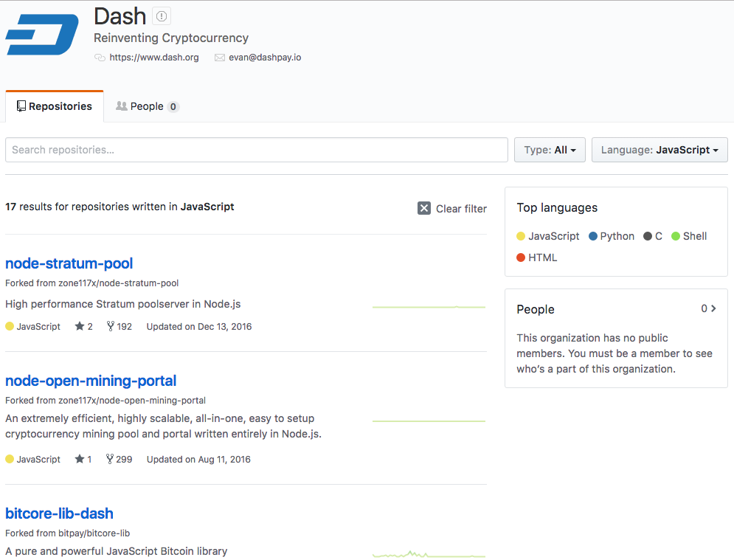Open the Type: All dropdown
This screenshot has height=560, width=734.
click(550, 150)
